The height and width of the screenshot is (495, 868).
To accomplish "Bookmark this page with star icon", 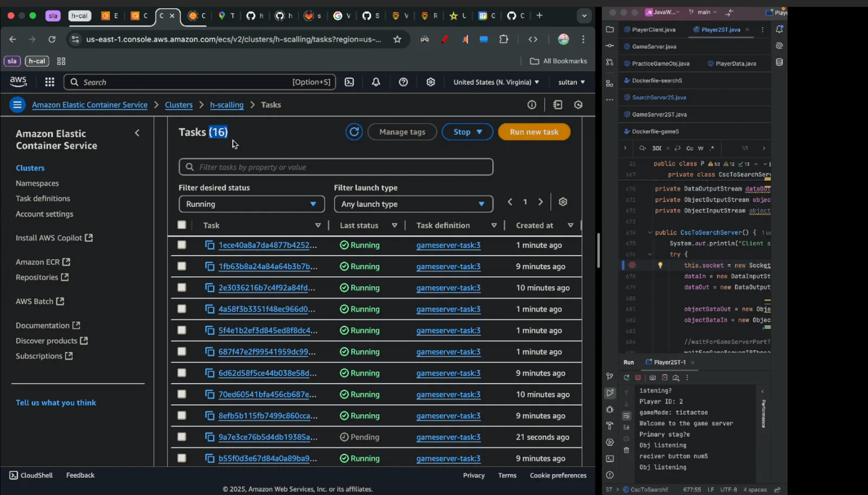I will 398,39.
